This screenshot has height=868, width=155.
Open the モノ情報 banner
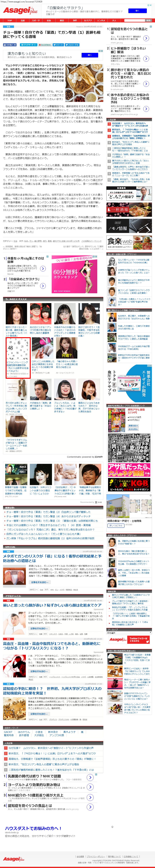pos(129,226)
